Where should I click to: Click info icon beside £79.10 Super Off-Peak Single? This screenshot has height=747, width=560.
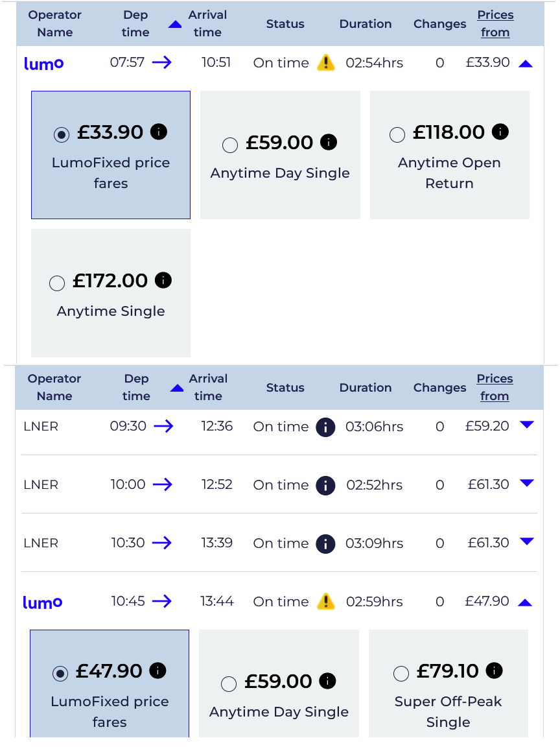495,670
